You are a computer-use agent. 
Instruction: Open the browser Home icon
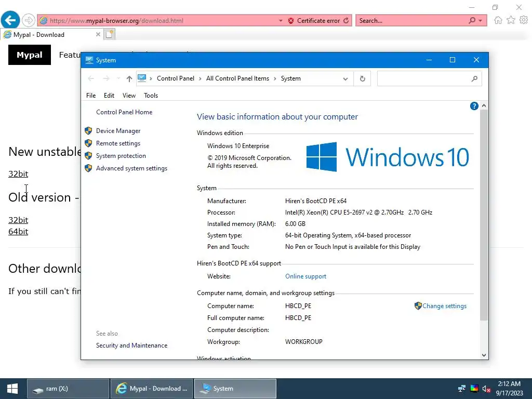498,20
